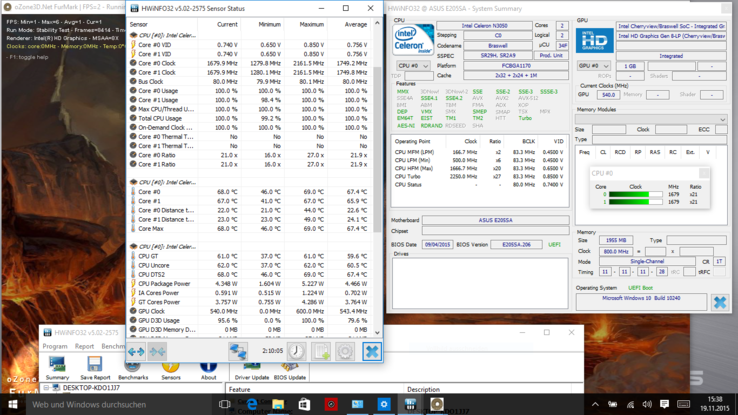Collapse the DESKTOP-KDO1JJ7 tree node
This screenshot has width=738, height=415.
pyautogui.click(x=46, y=388)
